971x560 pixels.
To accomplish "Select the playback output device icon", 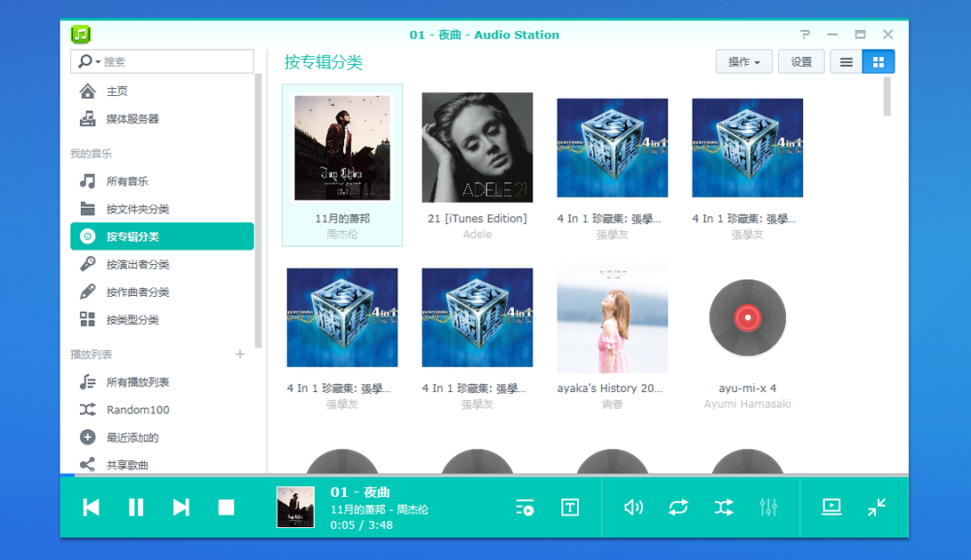I will tap(831, 508).
